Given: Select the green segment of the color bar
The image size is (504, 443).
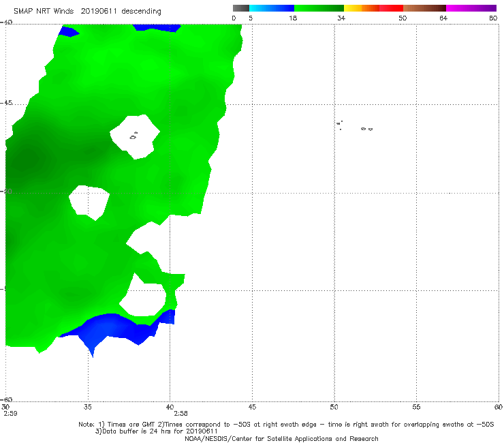Looking at the screenshot, I should coord(319,8).
